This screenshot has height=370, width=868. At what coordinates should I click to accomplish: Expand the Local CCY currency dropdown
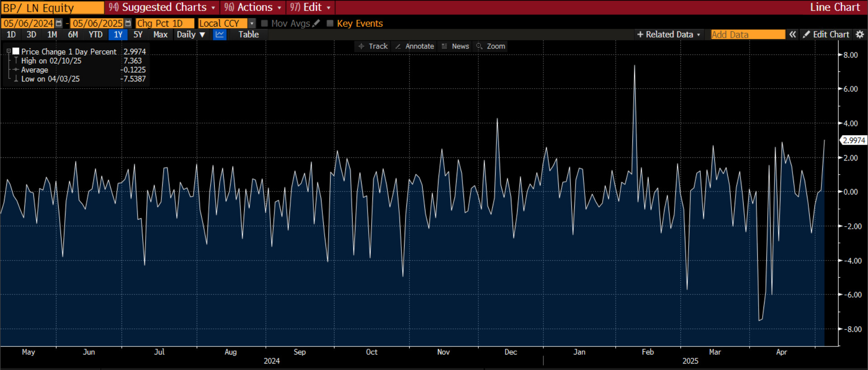(252, 23)
